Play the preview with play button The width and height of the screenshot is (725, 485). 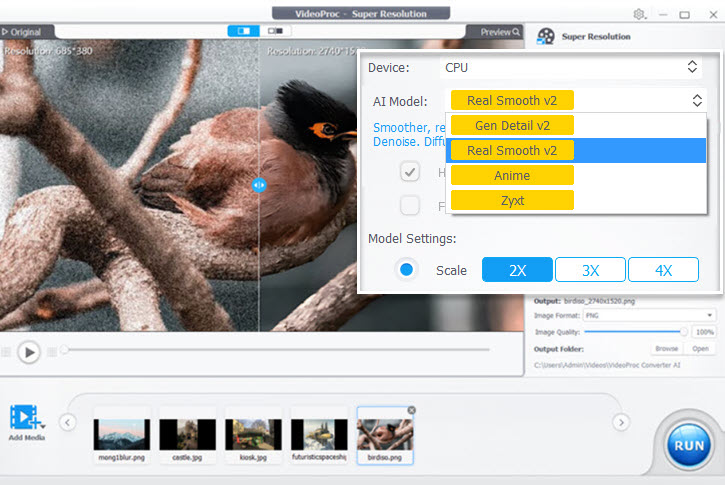pos(29,352)
